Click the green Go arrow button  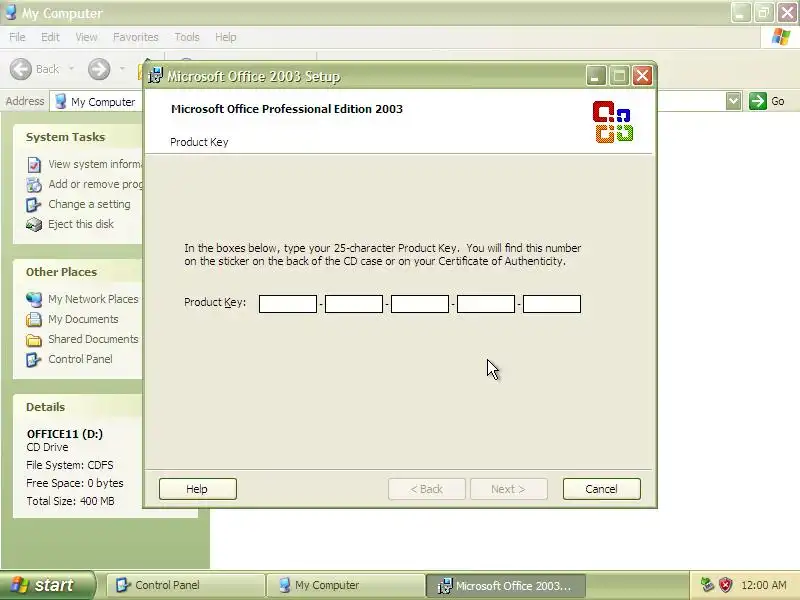pos(758,101)
